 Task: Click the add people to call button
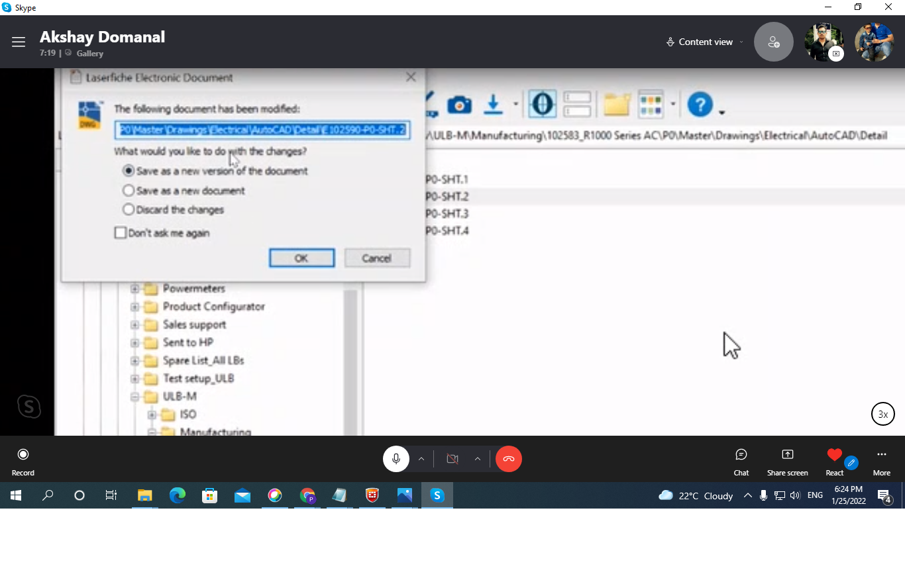coord(774,42)
